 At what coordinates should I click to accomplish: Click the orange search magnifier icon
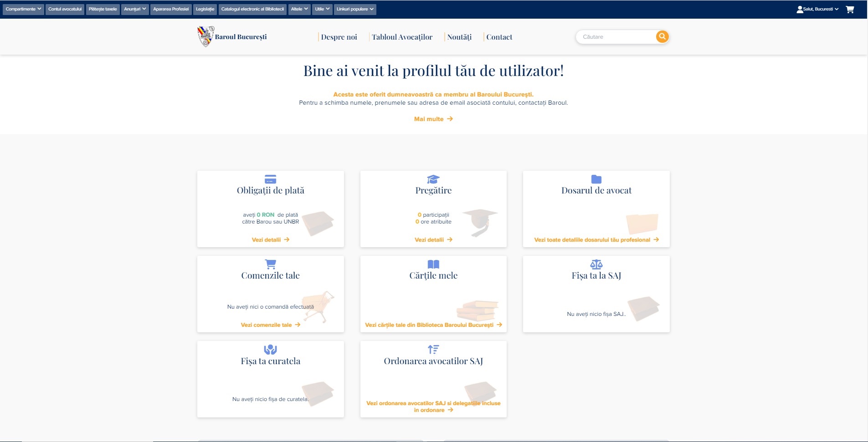662,36
